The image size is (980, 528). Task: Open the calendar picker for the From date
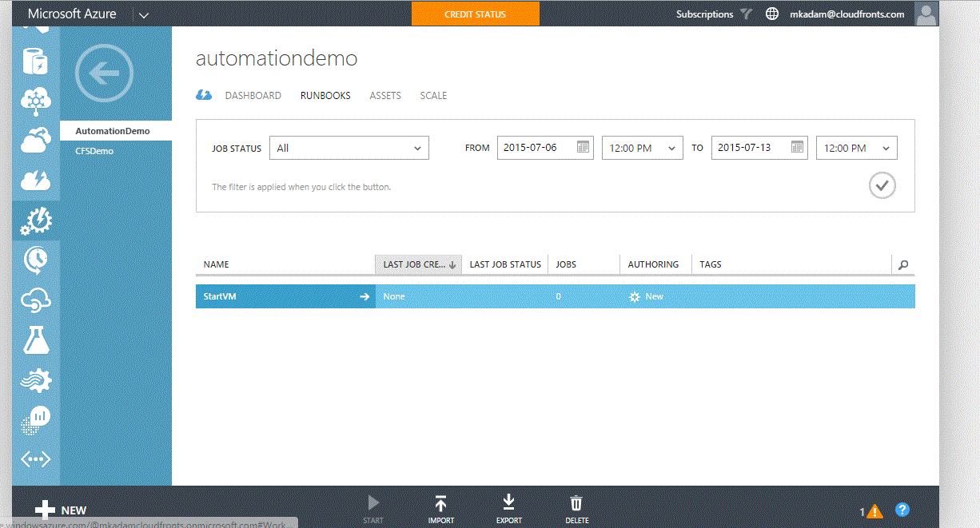(x=584, y=148)
